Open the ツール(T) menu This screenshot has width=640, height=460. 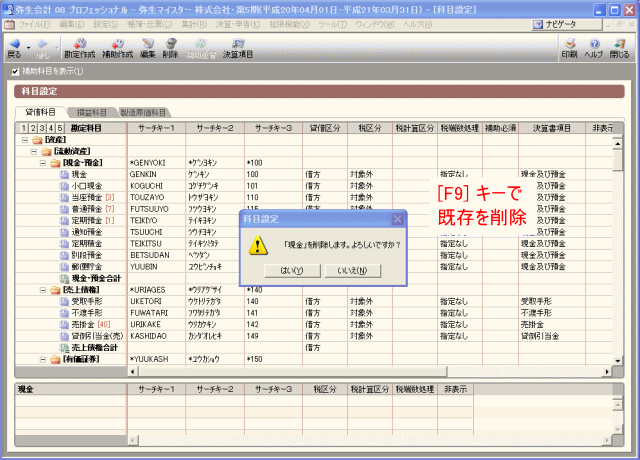click(x=333, y=24)
